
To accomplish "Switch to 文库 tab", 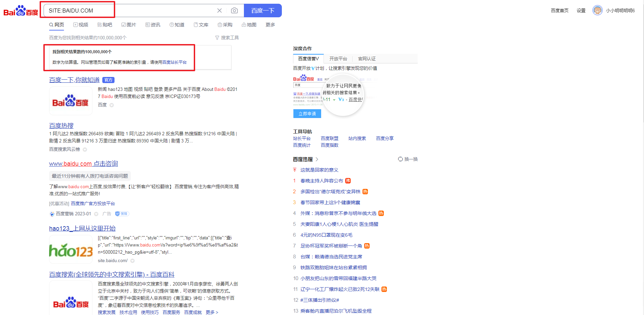I will [201, 25].
